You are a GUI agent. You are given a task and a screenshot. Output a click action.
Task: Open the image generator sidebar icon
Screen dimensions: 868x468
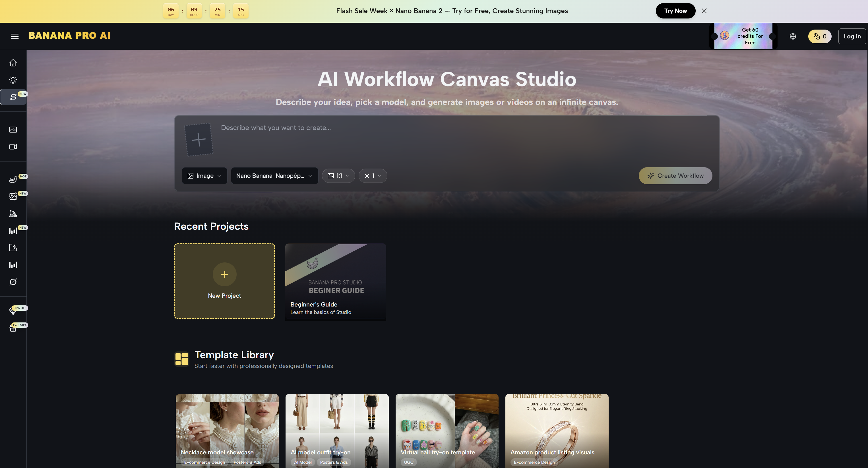[13, 130]
